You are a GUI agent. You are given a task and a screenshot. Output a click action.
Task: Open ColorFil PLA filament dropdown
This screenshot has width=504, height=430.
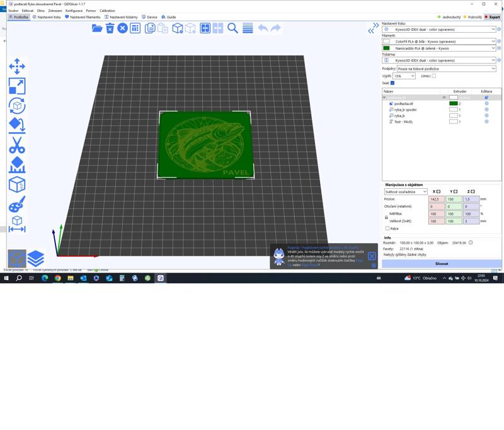(438, 42)
